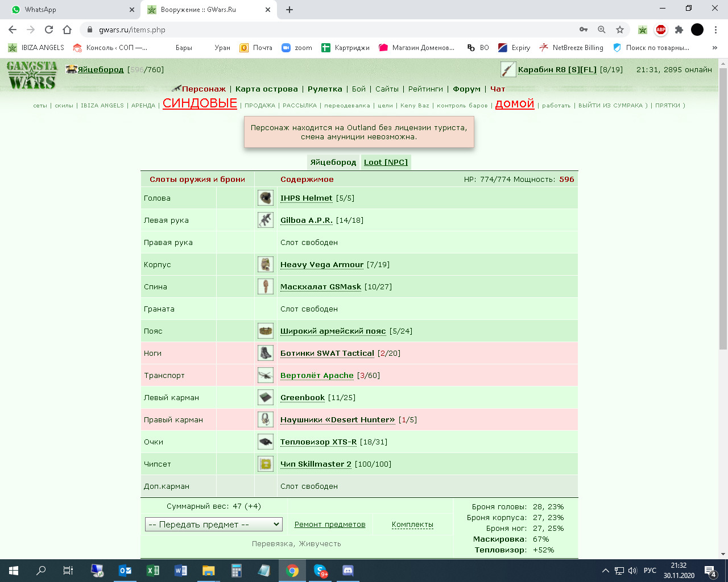
Task: Open the Gilboa A.P.R. item link
Action: 307,221
